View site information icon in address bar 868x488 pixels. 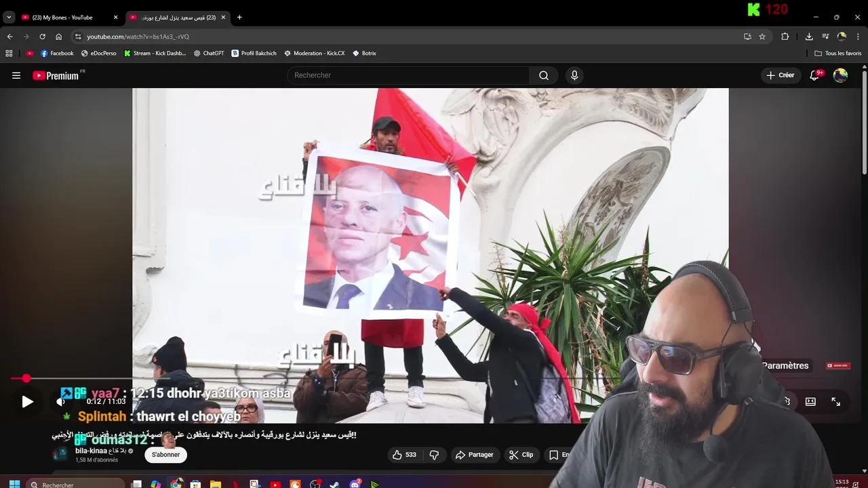(78, 37)
